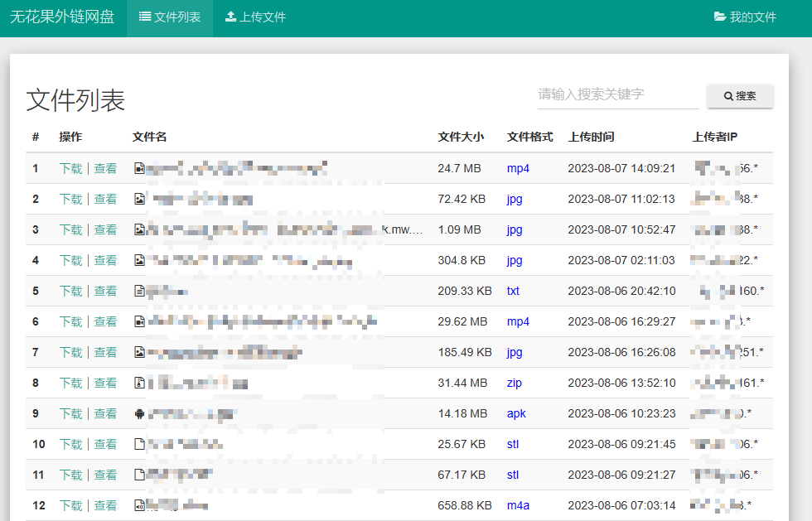Screen dimensions: 812x521
Task: View the 209.33 KB txt file
Action: pyautogui.click(x=106, y=291)
